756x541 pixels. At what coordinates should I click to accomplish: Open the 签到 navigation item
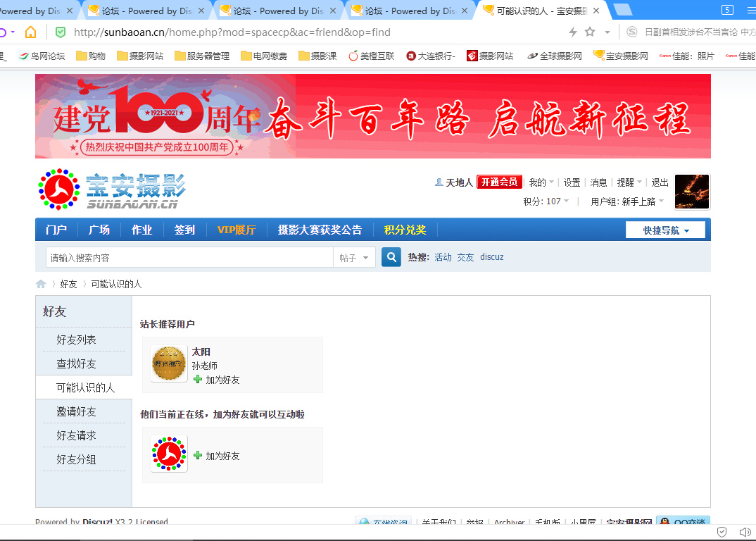(x=184, y=230)
